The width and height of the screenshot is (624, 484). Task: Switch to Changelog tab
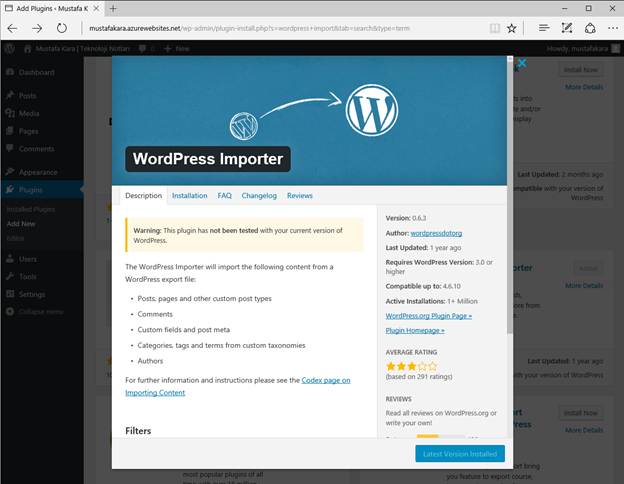coord(259,196)
